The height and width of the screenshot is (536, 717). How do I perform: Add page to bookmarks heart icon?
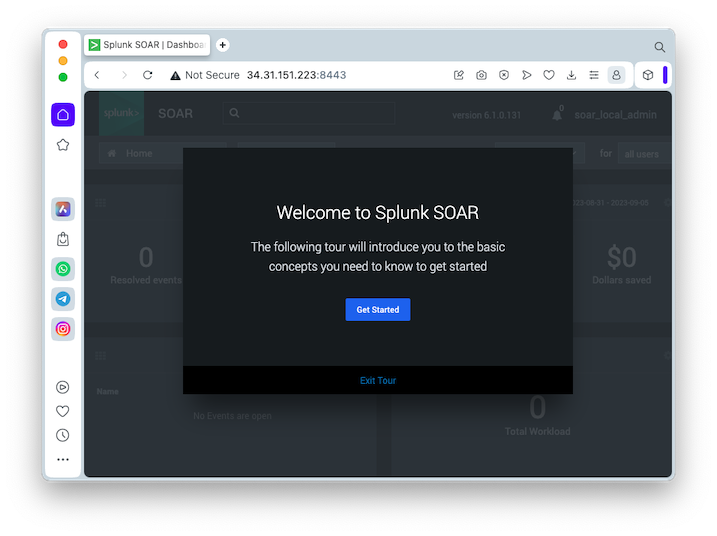pos(549,75)
